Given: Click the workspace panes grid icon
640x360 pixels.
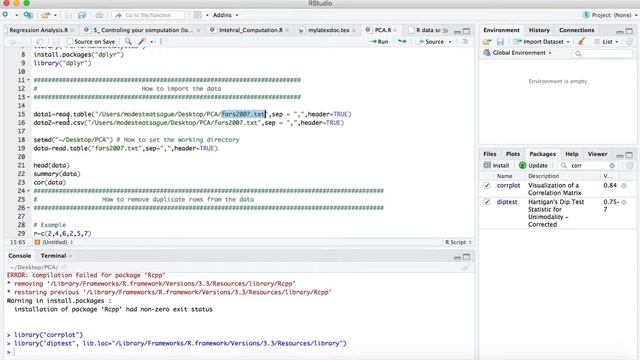Looking at the screenshot, I should coord(198,15).
